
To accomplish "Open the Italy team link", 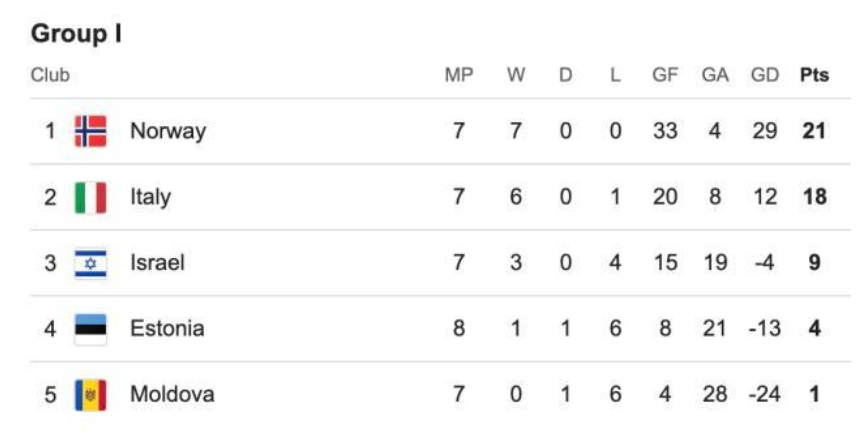I will coord(150,197).
